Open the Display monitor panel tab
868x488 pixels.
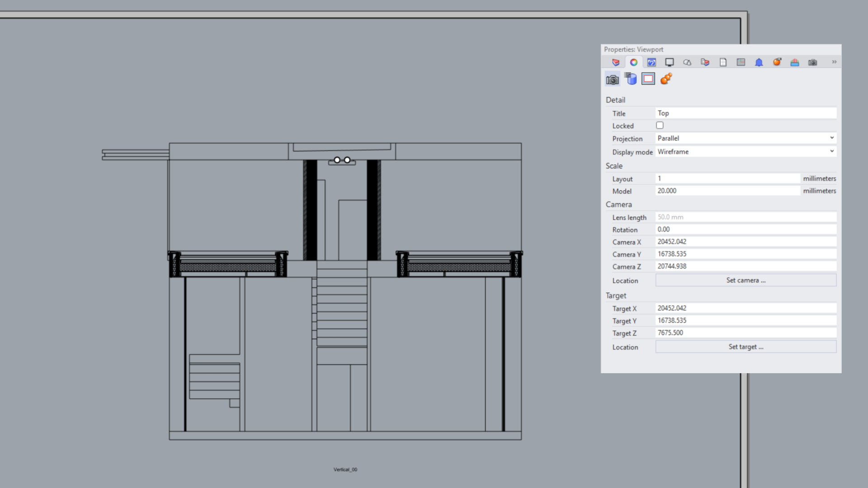click(x=670, y=62)
